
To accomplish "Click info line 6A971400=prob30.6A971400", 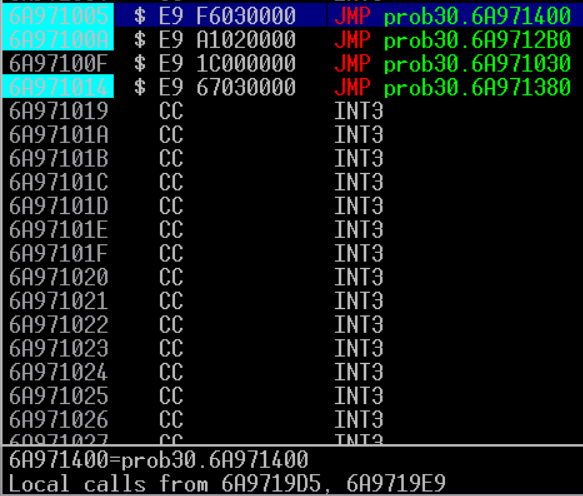I will (158, 460).
